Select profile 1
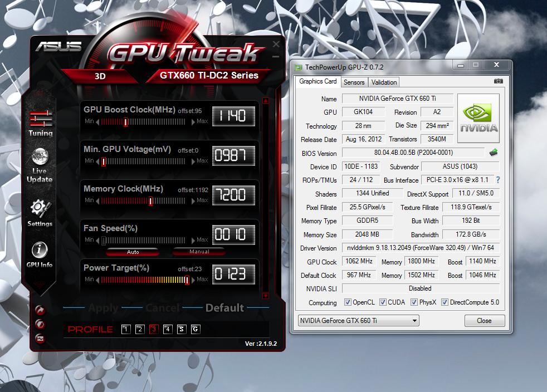Image resolution: width=547 pixels, height=392 pixels. click(x=126, y=329)
